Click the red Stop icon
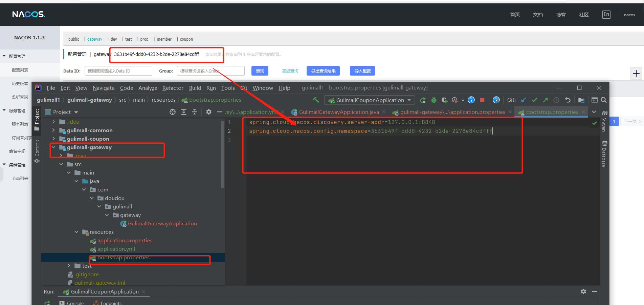644x305 pixels. click(482, 100)
